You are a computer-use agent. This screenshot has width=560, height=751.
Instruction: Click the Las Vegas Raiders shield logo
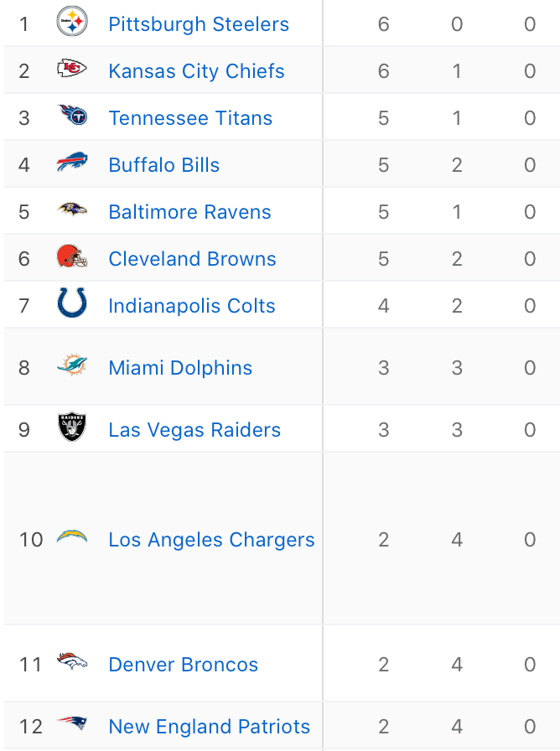[72, 427]
